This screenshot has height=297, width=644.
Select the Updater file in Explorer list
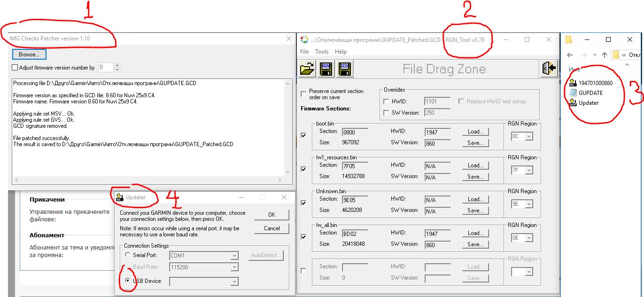(x=573, y=103)
